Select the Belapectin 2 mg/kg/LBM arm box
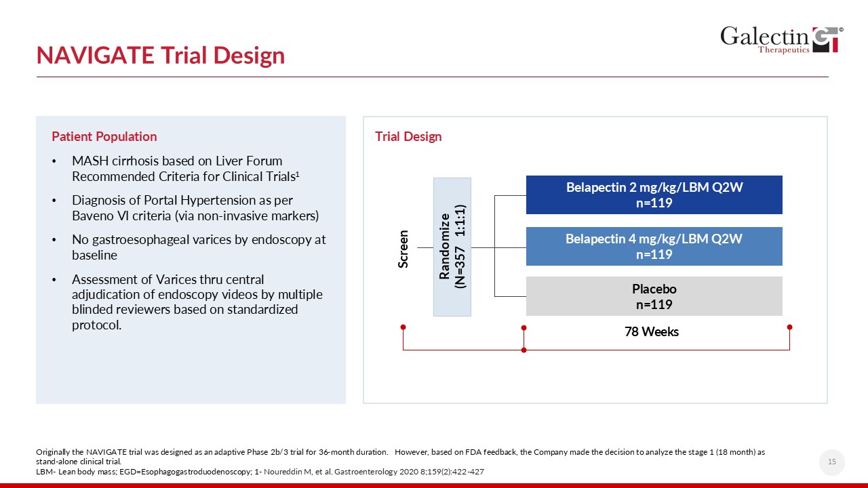 pos(654,195)
